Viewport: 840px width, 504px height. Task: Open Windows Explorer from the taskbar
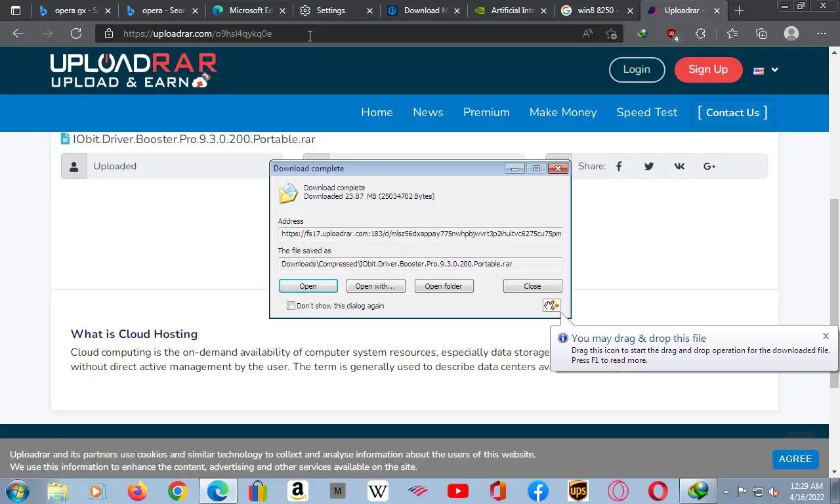58,491
